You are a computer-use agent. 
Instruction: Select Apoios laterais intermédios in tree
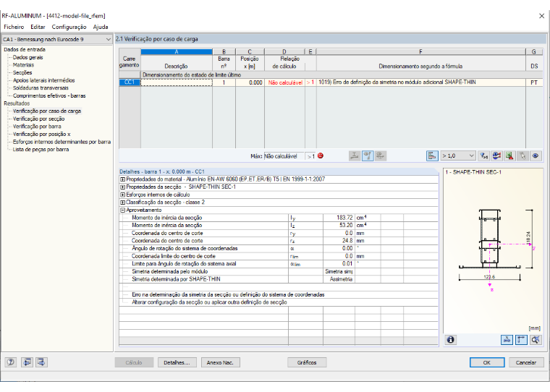pos(43,80)
